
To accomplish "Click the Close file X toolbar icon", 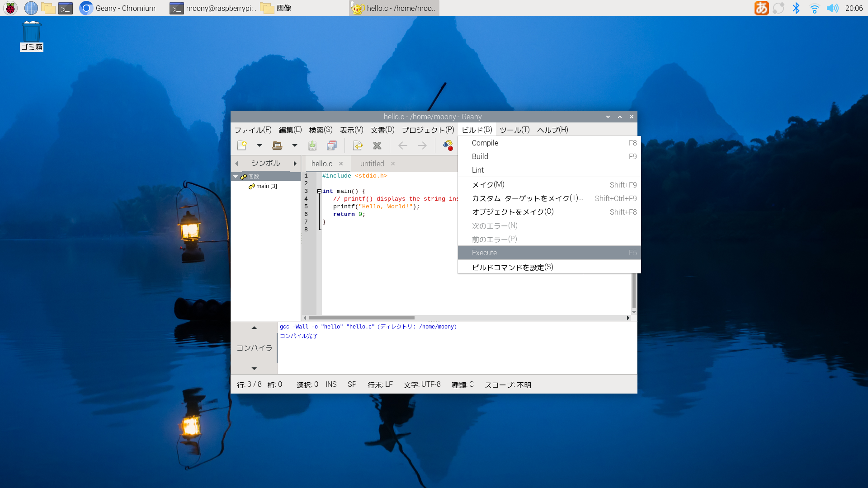I will pyautogui.click(x=377, y=145).
